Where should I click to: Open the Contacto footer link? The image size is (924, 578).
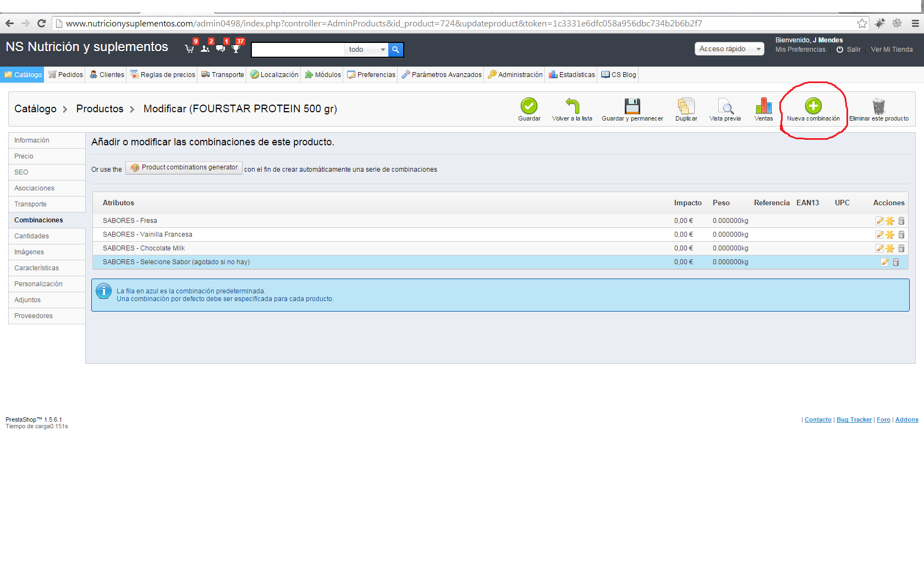[818, 419]
